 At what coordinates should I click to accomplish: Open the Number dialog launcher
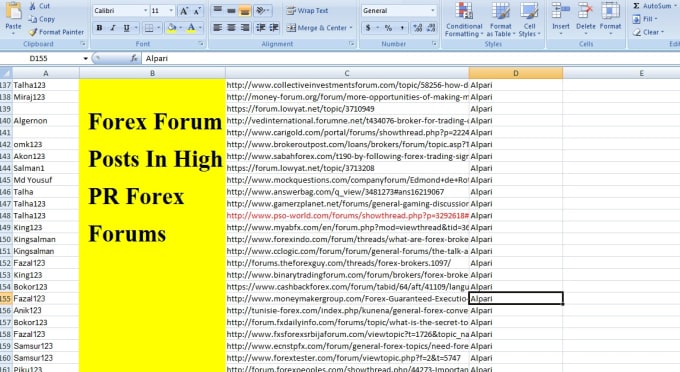[434, 44]
